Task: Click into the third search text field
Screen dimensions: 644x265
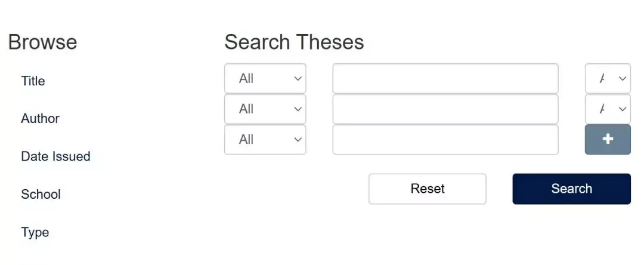Action: [445, 140]
